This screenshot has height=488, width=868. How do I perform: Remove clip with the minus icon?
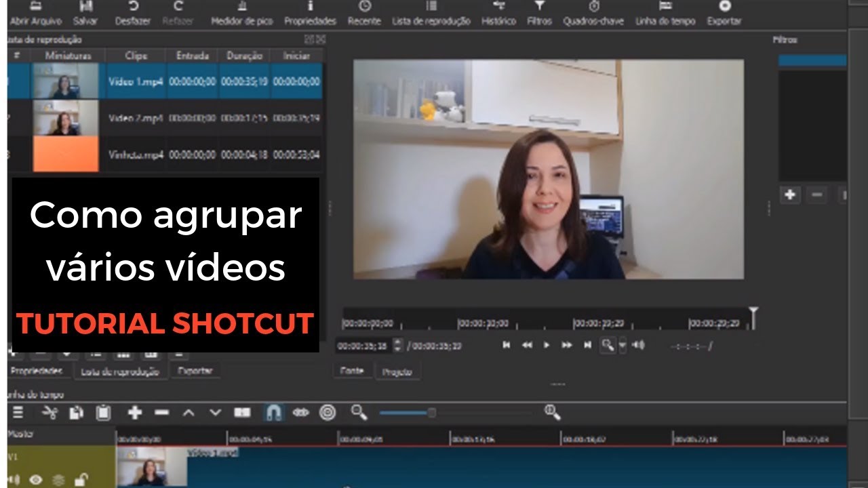(161, 412)
